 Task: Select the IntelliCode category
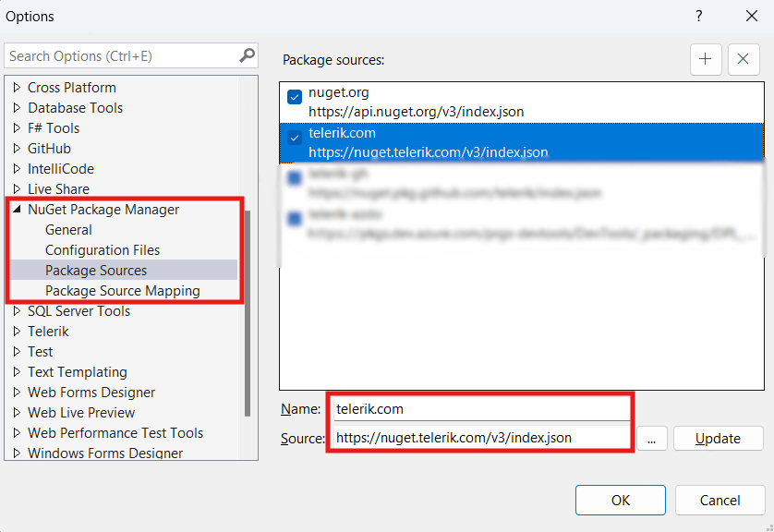coord(61,169)
